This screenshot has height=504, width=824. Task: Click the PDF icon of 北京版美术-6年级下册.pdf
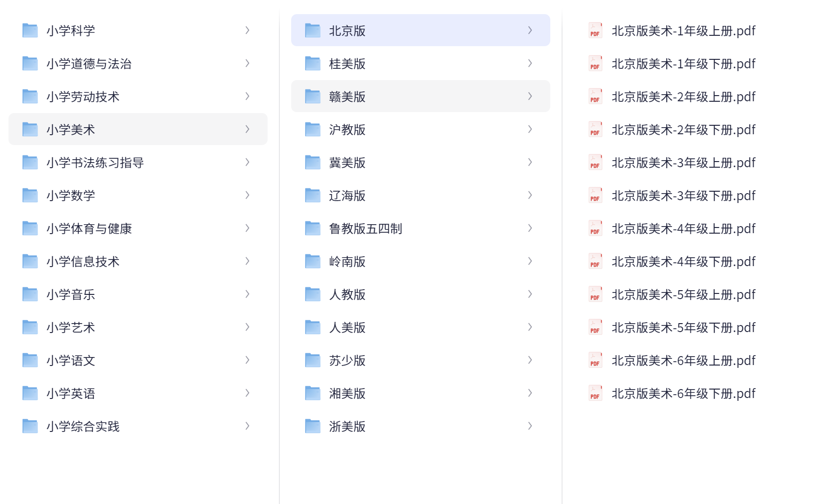point(596,393)
